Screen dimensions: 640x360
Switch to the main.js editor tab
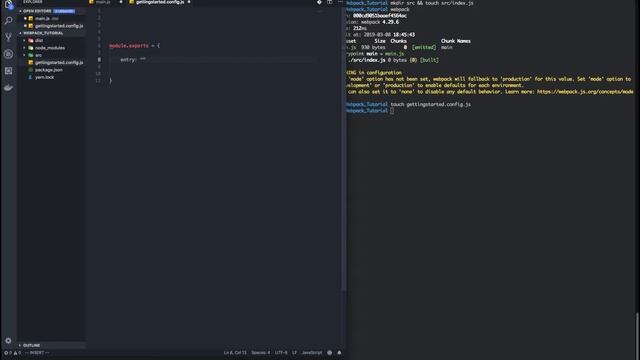click(103, 2)
